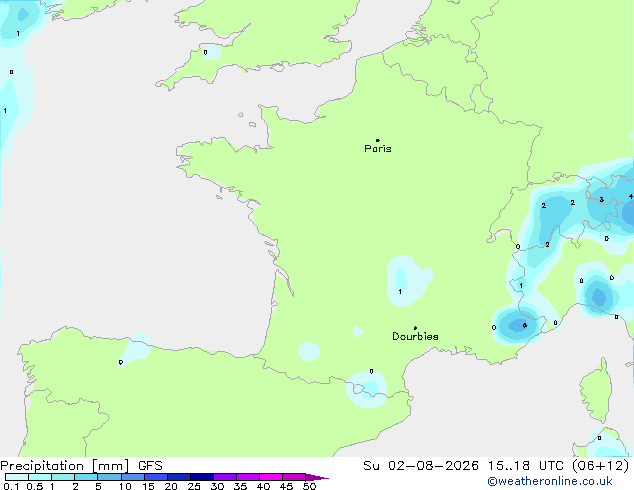
Task: Click the 'Precipitation [mm]' title text
Action: coord(65,466)
